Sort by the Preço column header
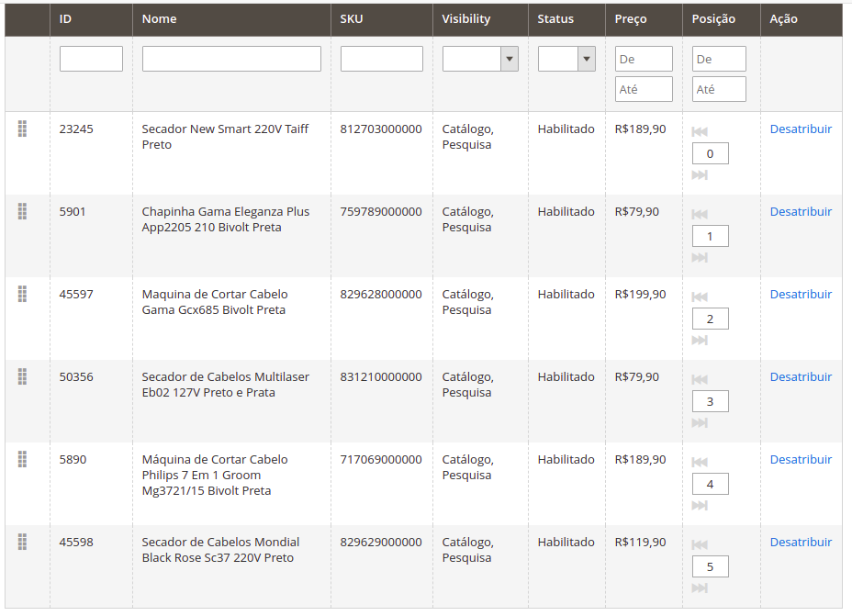 631,19
